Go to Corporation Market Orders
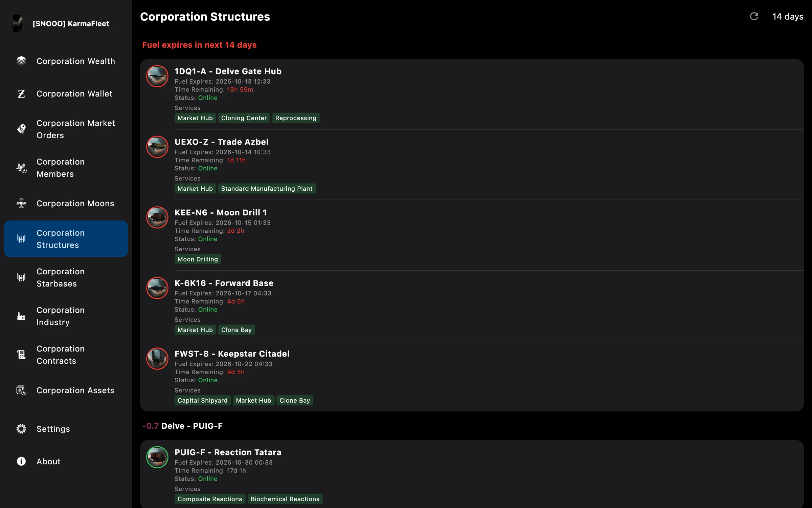812x508 pixels. coord(66,129)
